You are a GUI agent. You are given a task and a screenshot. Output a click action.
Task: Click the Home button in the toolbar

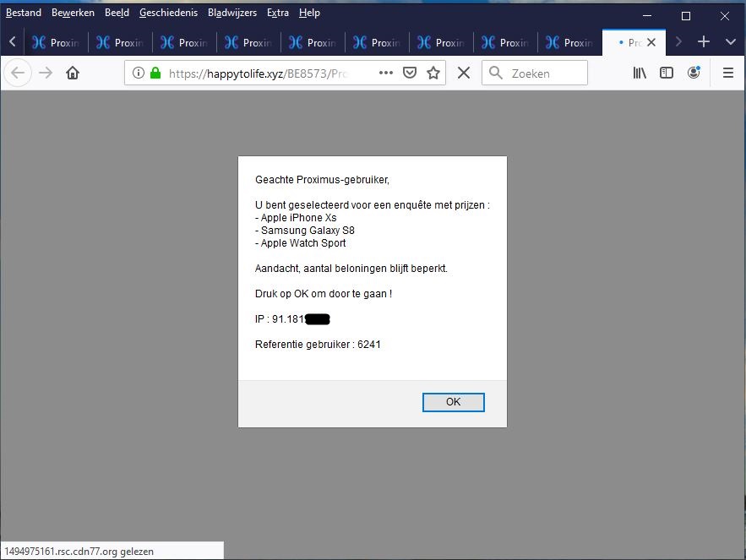[73, 73]
